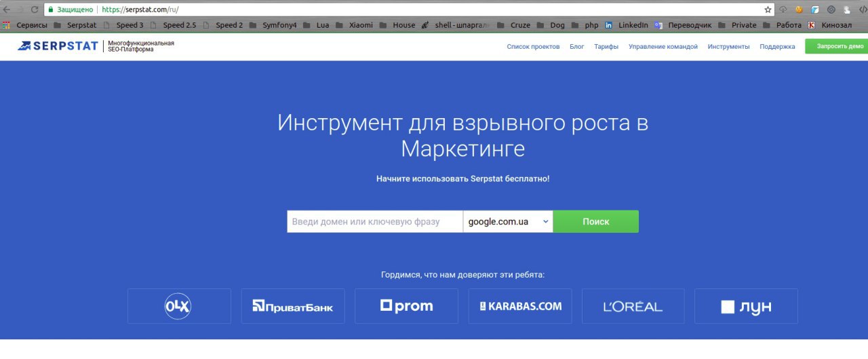Screen dimensions: 868x359
Task: Expand the google.com.ua search engine dropdown
Action: click(508, 221)
